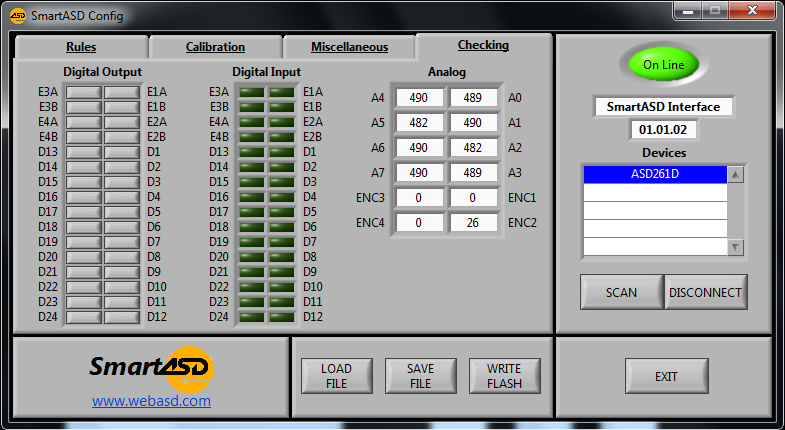Click digital input LED D3
This screenshot has height=430, width=785.
point(282,182)
